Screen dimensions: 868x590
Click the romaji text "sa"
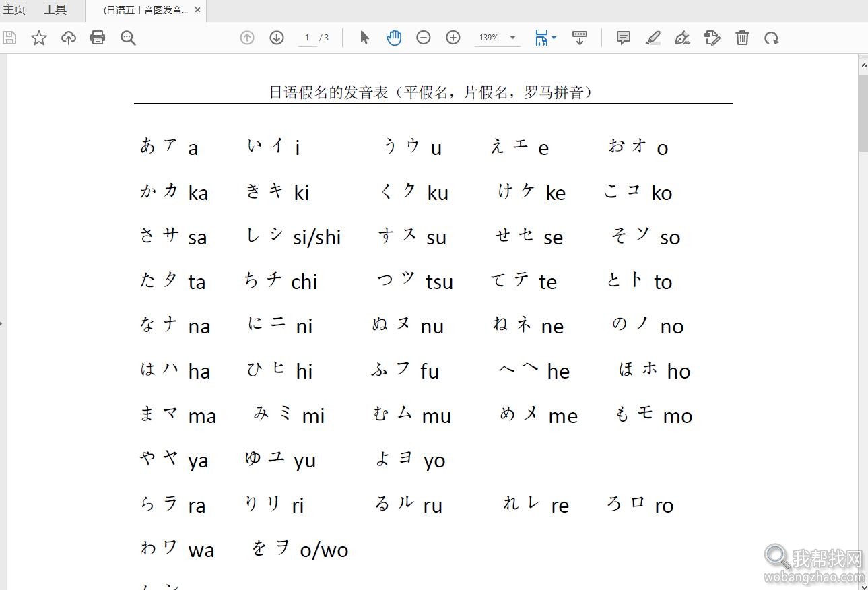click(x=197, y=238)
